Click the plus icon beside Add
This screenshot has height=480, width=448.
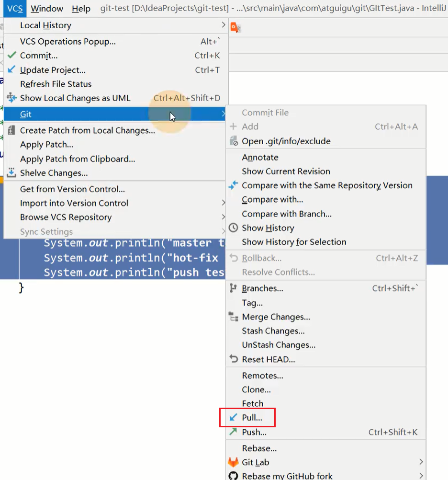(233, 126)
